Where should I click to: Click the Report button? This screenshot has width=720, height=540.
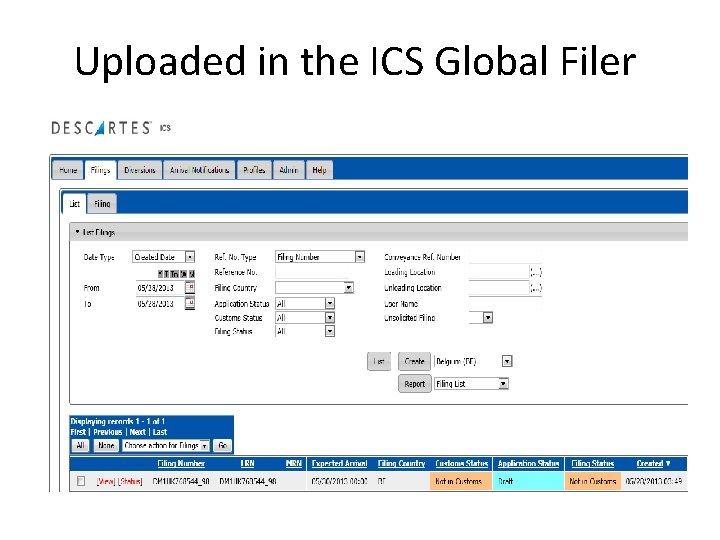tap(414, 383)
